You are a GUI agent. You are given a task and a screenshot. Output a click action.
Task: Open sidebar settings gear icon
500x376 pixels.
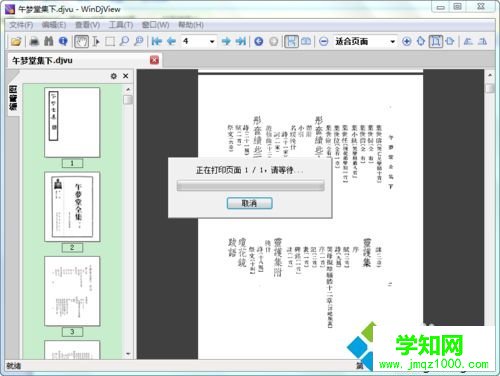[x=114, y=76]
